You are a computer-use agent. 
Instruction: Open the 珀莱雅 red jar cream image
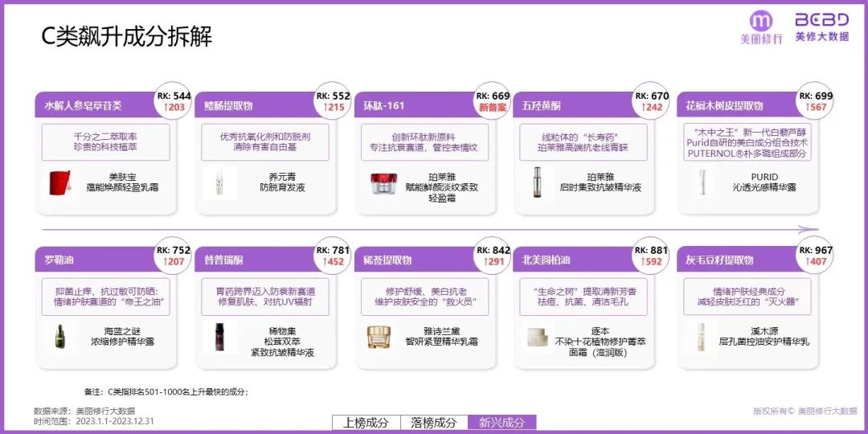pyautogui.click(x=383, y=184)
